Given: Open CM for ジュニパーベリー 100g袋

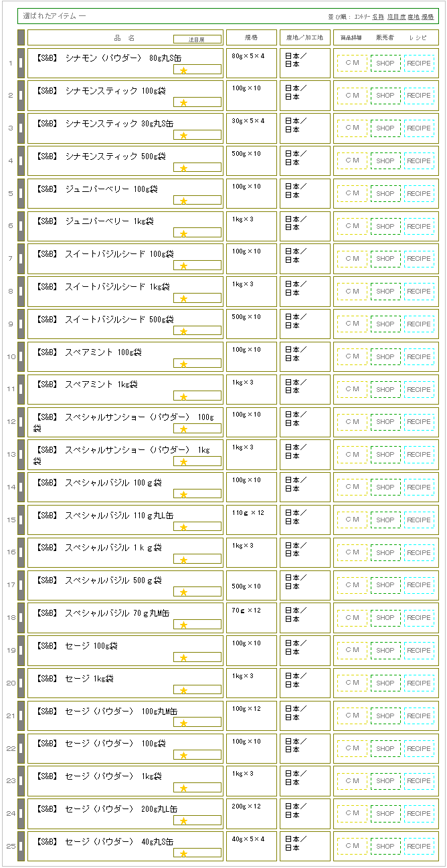Looking at the screenshot, I should point(352,194).
